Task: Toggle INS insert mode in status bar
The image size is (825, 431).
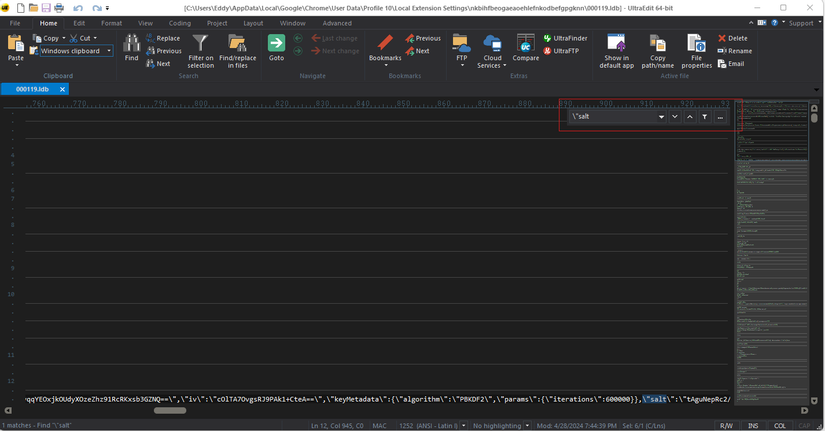Action: 753,425
